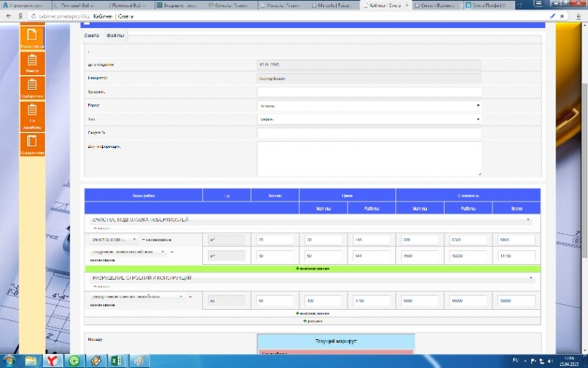Image resolution: width=588 pixels, height=368 pixels.
Task: Open РАЗРУШЕНИЕ СТРОЕНИЙ И КОНСТРУКЦИЙ dropdown
Action: point(528,277)
